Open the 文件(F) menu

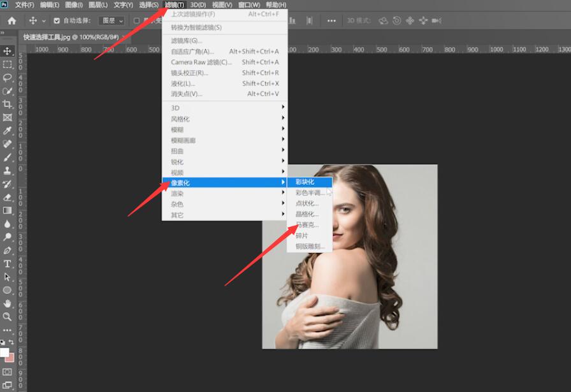tap(24, 4)
